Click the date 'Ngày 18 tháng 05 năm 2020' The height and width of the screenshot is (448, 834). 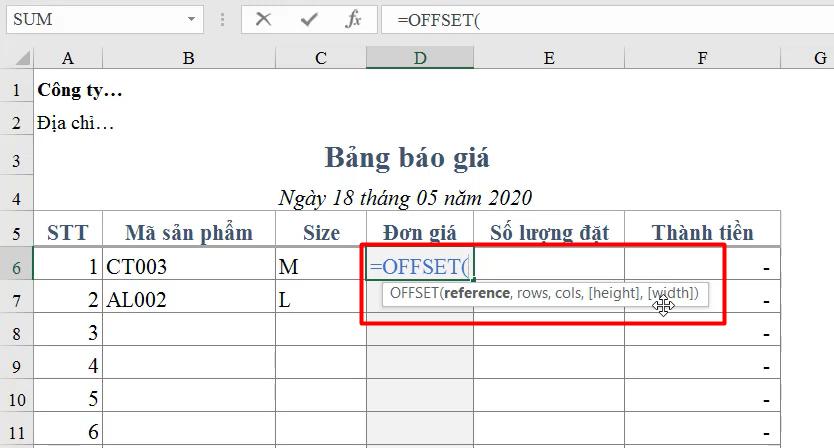point(405,198)
